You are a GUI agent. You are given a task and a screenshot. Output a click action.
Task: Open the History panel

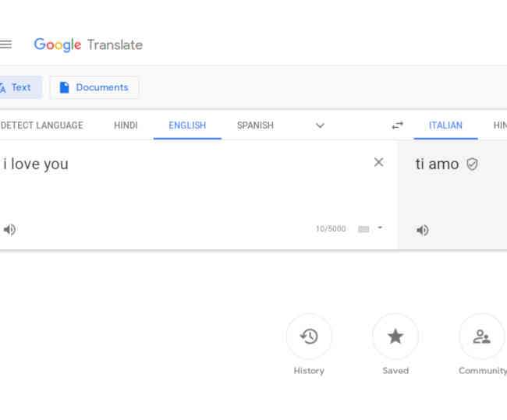309,337
